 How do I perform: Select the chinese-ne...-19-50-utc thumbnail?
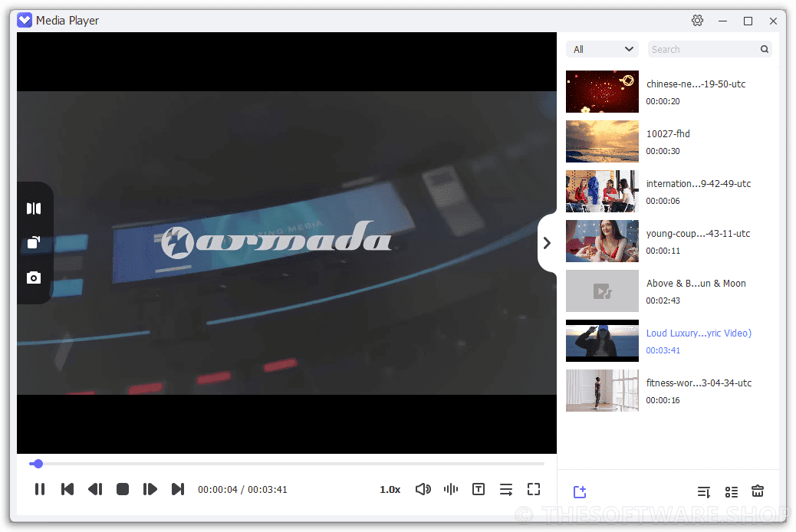coord(602,91)
